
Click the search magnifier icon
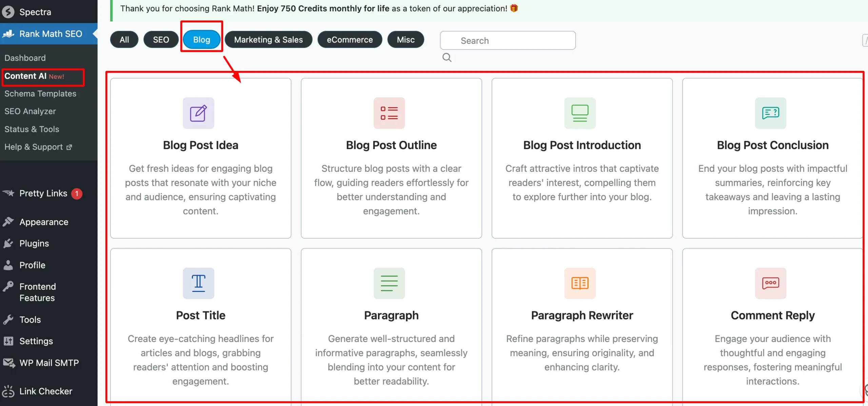[447, 57]
